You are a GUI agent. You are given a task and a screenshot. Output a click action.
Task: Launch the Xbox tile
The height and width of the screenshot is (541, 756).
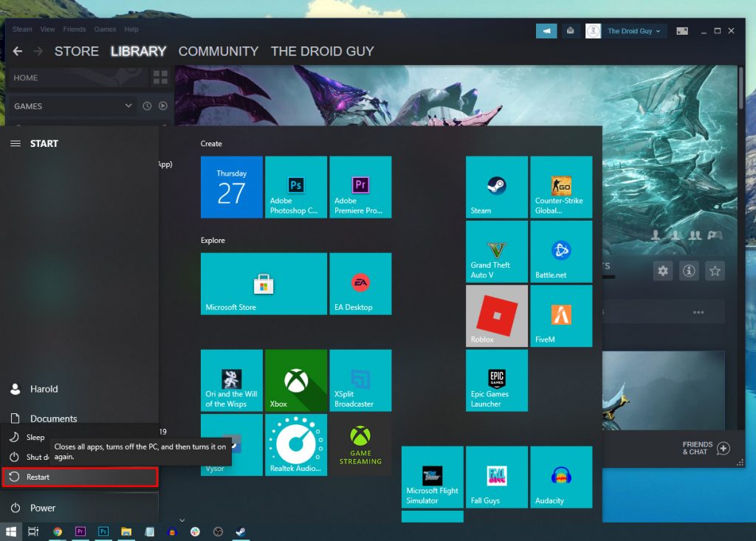tap(296, 380)
